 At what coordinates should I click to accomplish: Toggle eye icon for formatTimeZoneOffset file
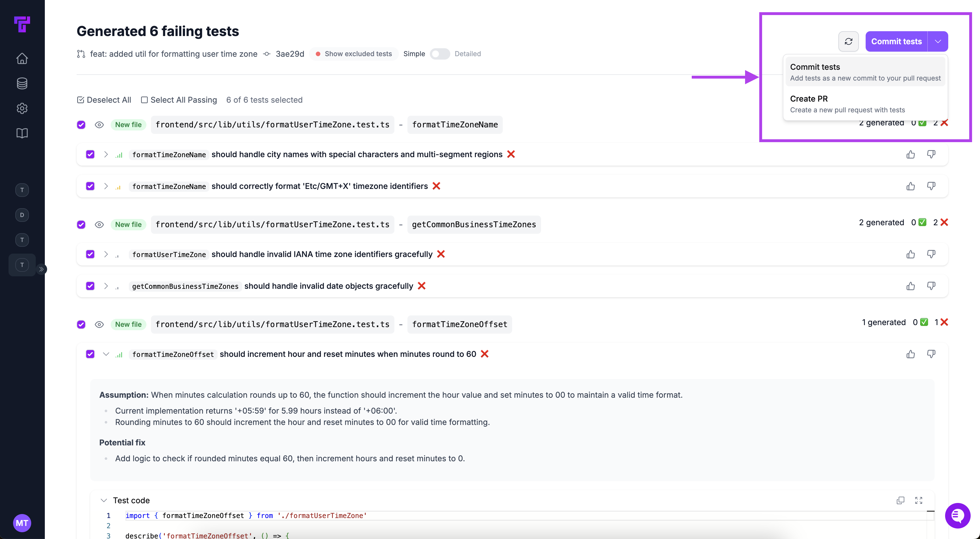[x=99, y=325]
